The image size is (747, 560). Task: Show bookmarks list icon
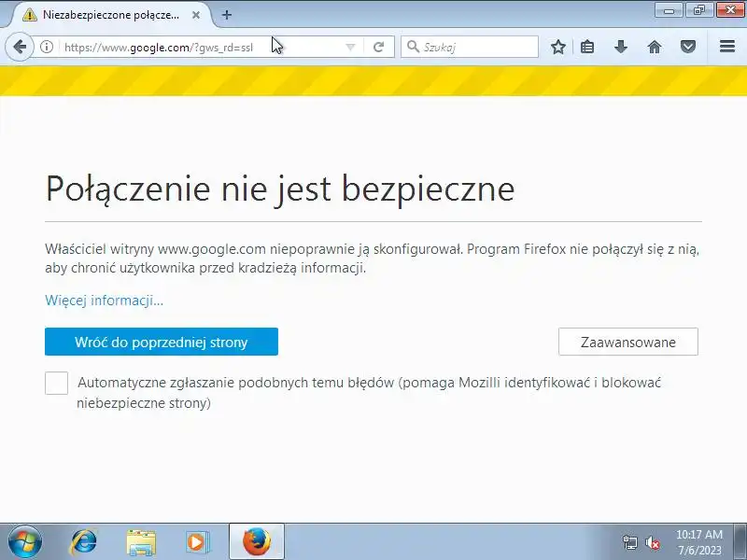point(587,47)
